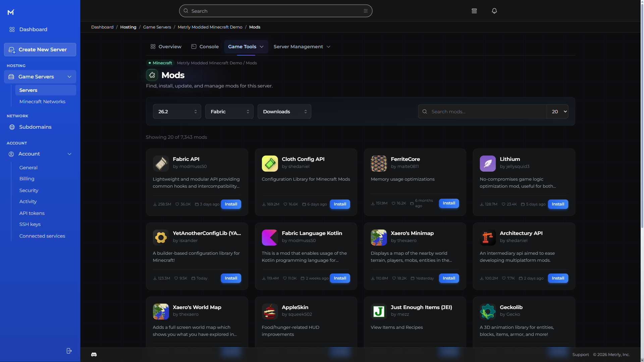Change the 20 per page dropdown

558,112
